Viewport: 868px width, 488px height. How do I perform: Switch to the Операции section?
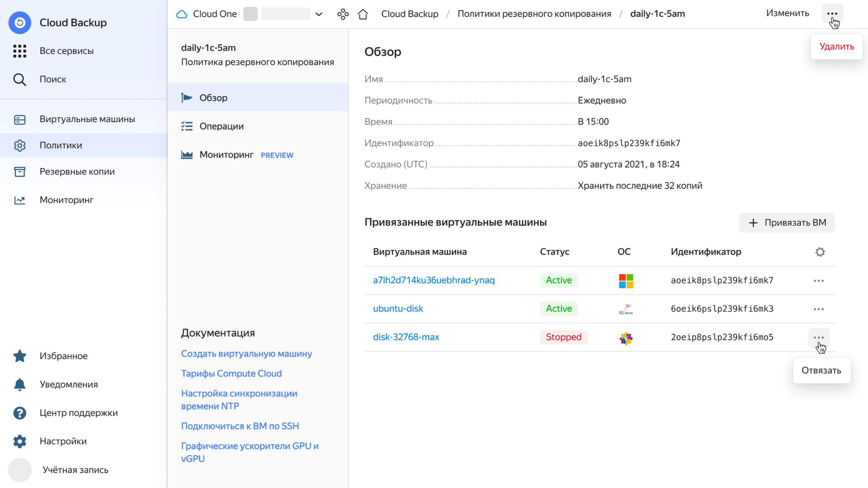pos(258,126)
